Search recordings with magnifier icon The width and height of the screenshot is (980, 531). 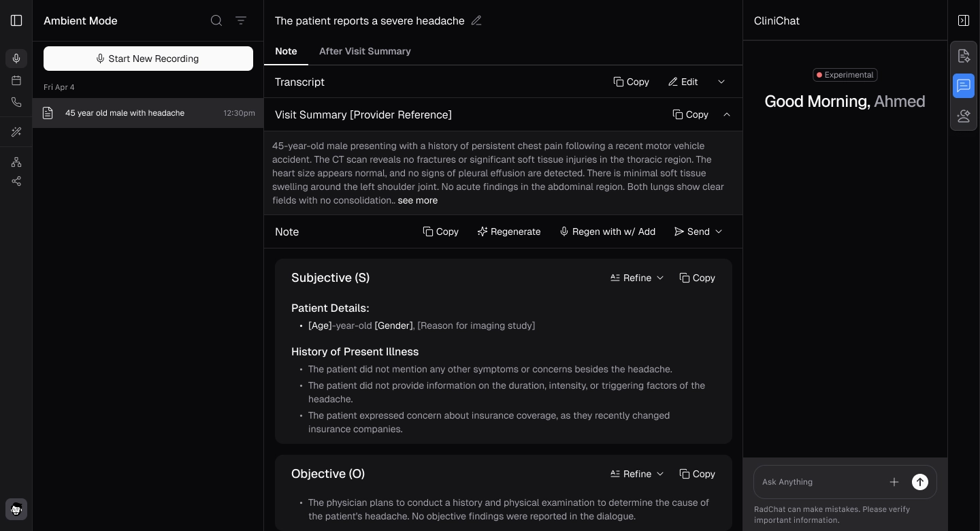coord(216,20)
